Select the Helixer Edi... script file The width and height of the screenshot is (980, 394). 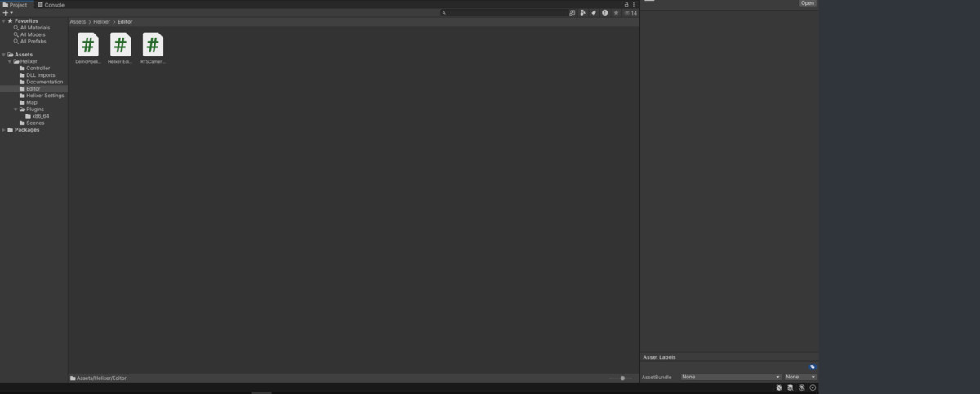point(120,48)
